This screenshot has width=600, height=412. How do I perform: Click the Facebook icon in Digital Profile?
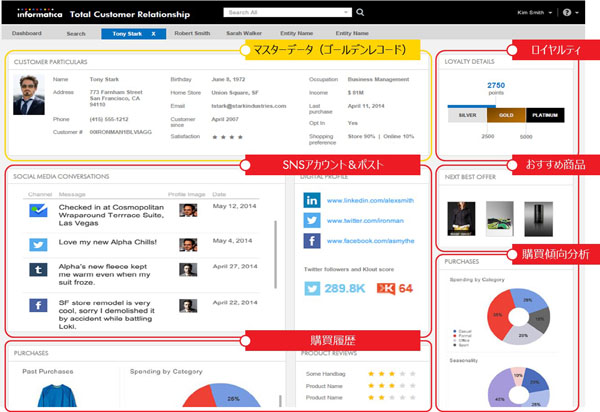point(312,241)
